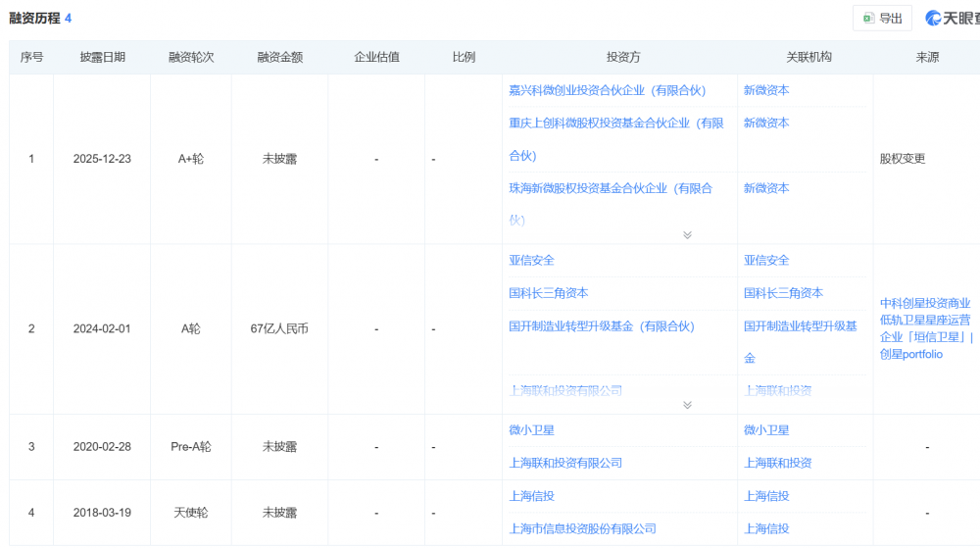Screen dimensions: 980x548
Task: Expand investor list in row 1
Action: click(687, 235)
